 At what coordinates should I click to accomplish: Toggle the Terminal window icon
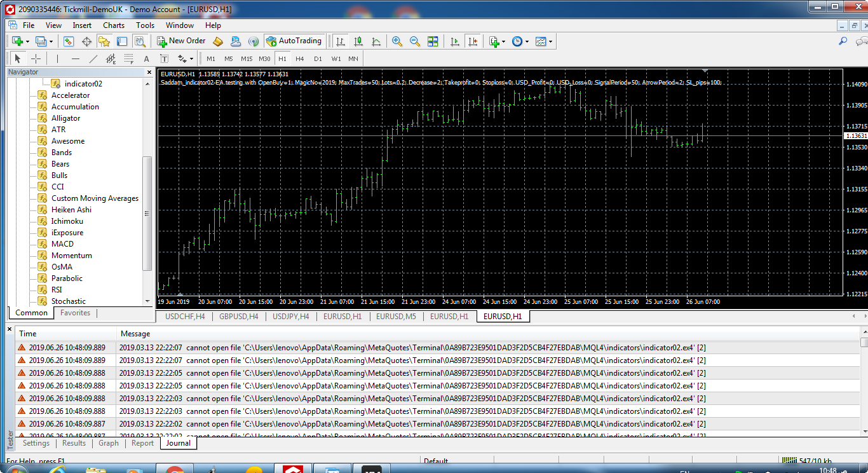(122, 41)
